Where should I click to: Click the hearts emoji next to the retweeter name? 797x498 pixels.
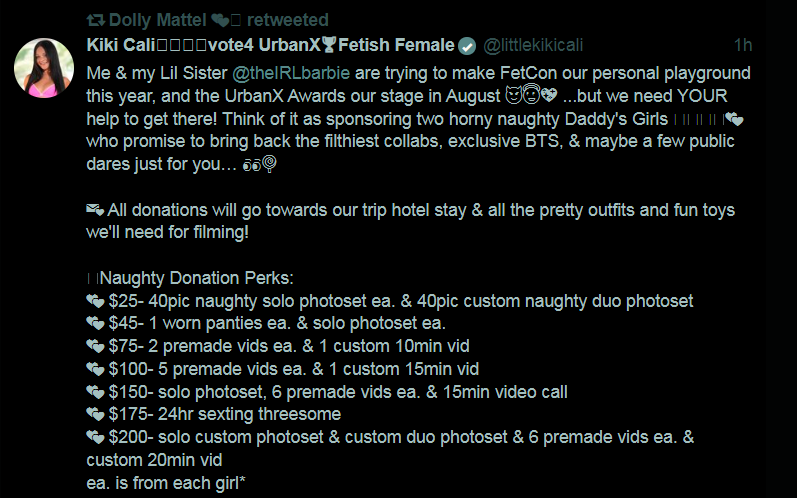220,20
